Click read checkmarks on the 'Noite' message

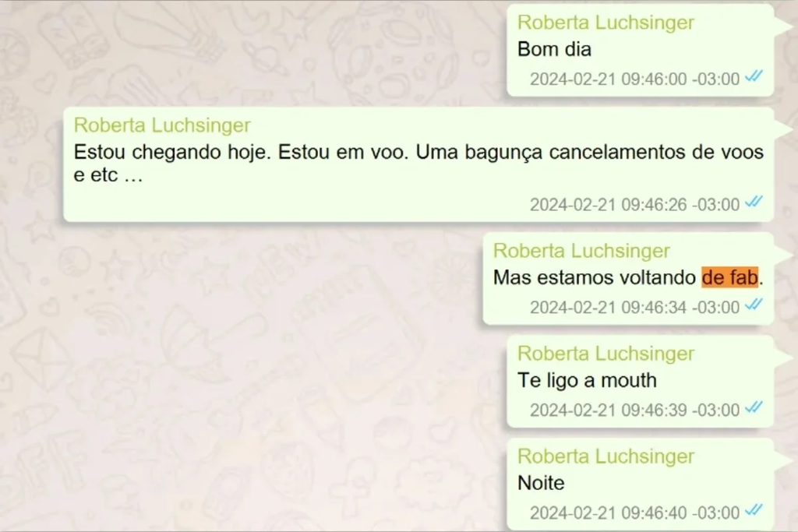click(754, 509)
